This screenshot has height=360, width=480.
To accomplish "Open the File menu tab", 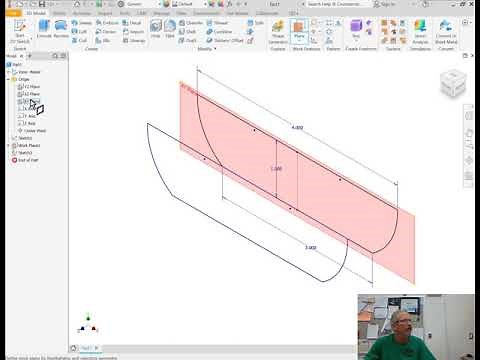I will click(x=14, y=13).
